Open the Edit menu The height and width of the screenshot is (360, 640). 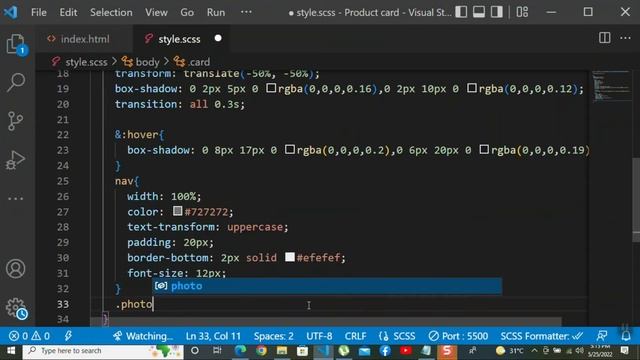68,12
